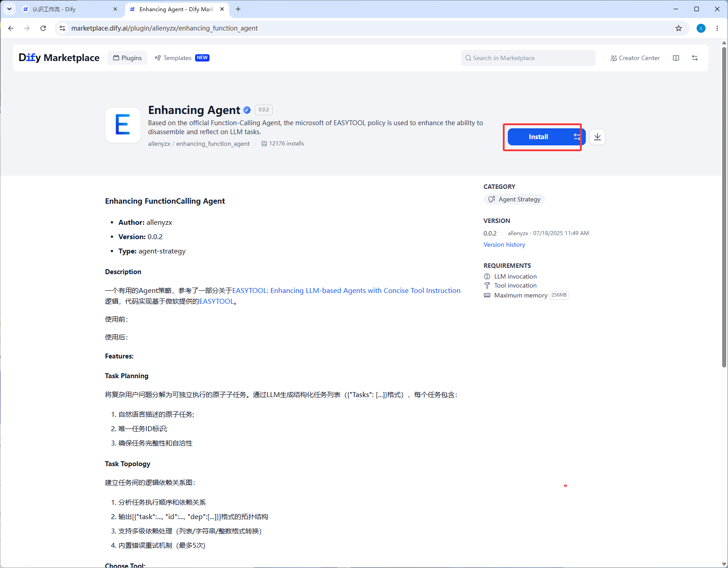Click the 0.0.2 version badge beside title

coord(264,109)
